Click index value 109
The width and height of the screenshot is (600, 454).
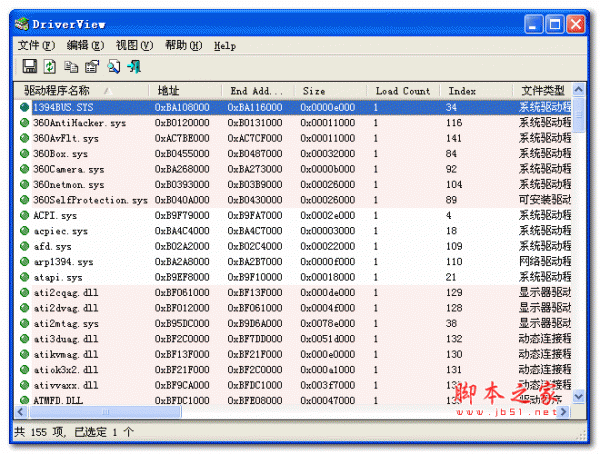click(454, 246)
